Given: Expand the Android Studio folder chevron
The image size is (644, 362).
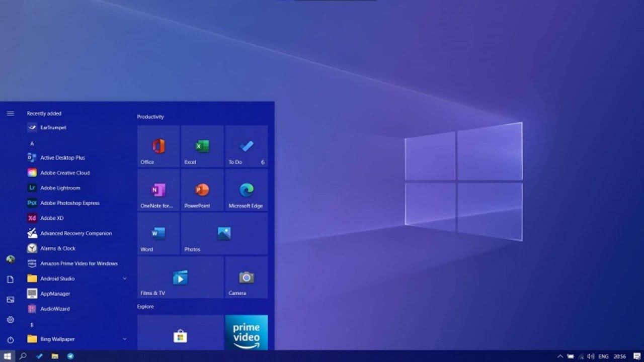Looking at the screenshot, I should (124, 279).
